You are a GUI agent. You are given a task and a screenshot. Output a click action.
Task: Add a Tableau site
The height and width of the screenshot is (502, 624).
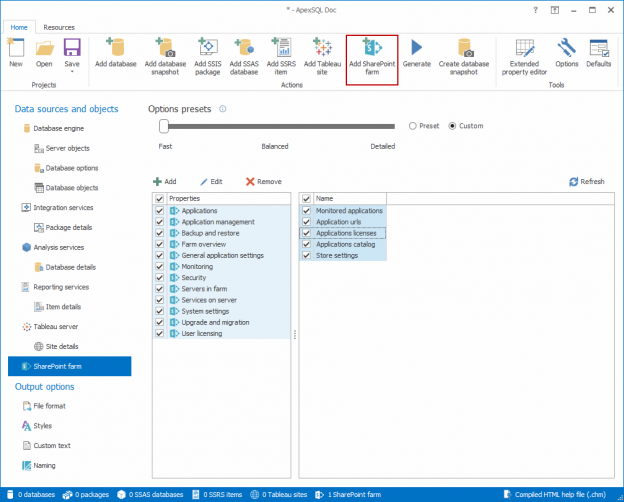click(322, 57)
